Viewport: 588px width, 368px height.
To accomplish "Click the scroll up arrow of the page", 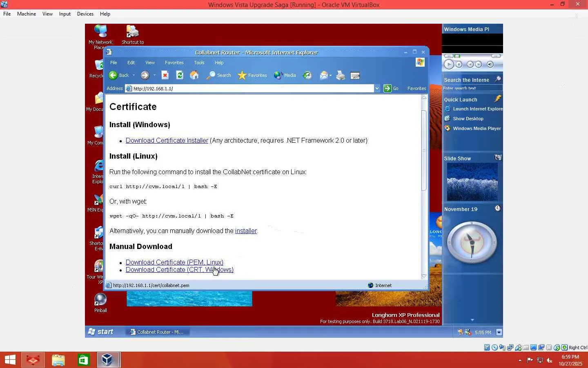I will [424, 97].
